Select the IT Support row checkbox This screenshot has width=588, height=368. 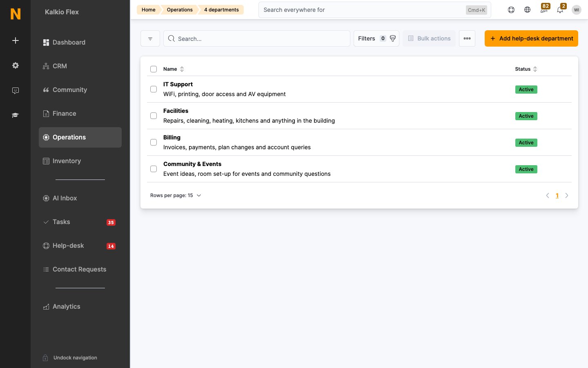point(154,89)
